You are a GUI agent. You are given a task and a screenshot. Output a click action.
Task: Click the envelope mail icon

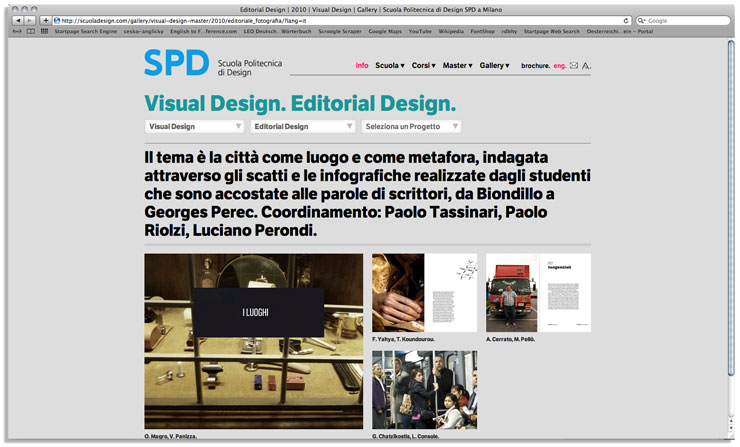(x=575, y=66)
